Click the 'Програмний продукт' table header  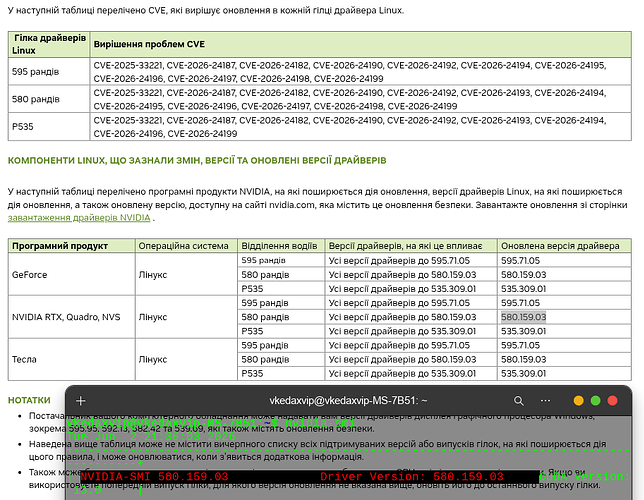(x=60, y=246)
